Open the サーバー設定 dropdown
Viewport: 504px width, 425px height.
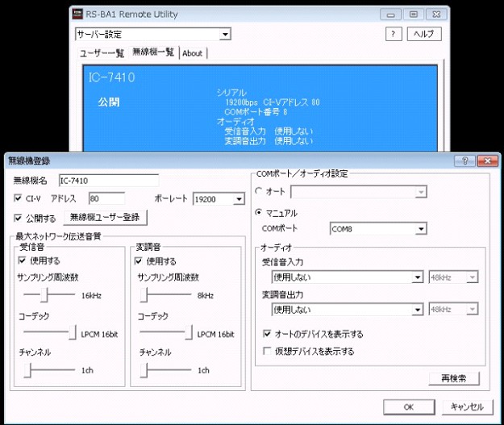click(x=225, y=34)
